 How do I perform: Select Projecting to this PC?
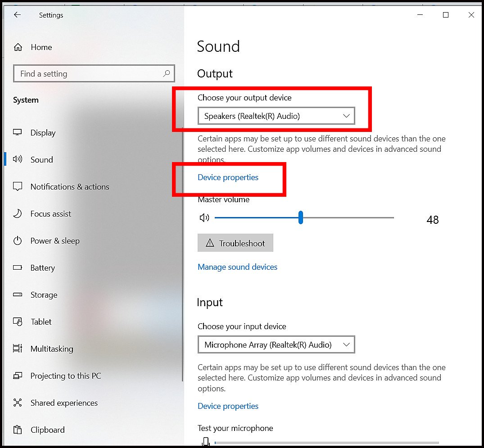click(x=66, y=376)
